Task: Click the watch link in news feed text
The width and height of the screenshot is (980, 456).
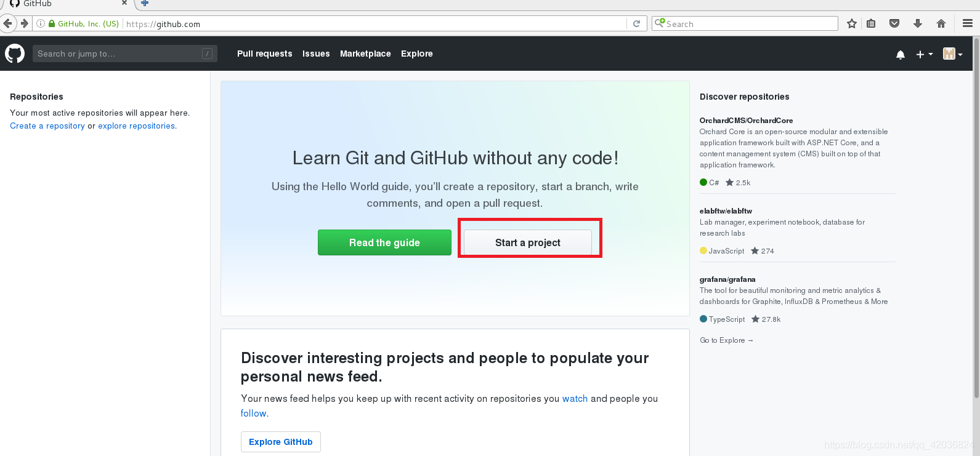Action: click(575, 399)
